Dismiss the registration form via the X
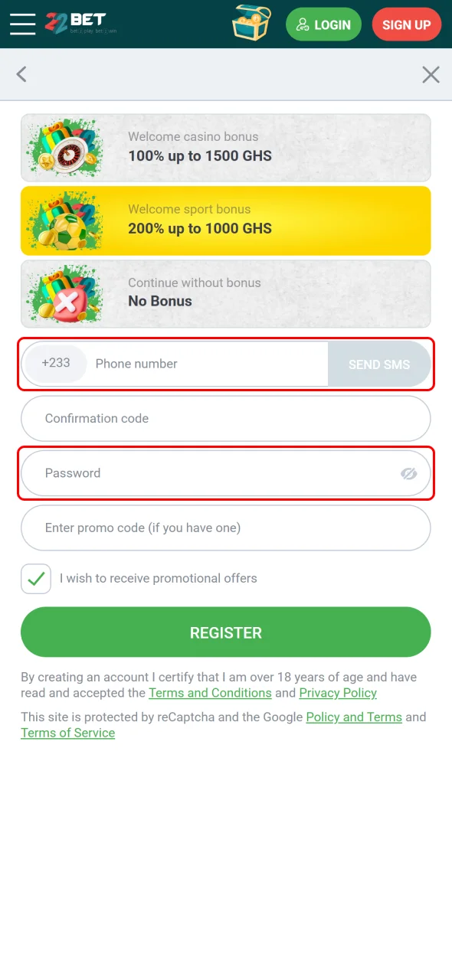Screen dimensions: 452x980 [431, 74]
